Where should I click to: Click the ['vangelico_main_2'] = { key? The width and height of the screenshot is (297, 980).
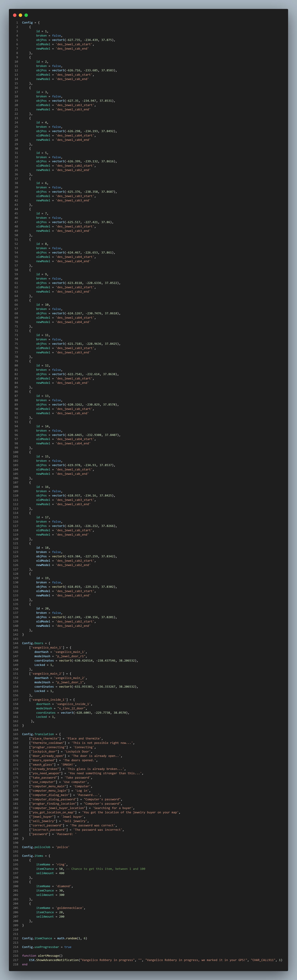pos(50,673)
